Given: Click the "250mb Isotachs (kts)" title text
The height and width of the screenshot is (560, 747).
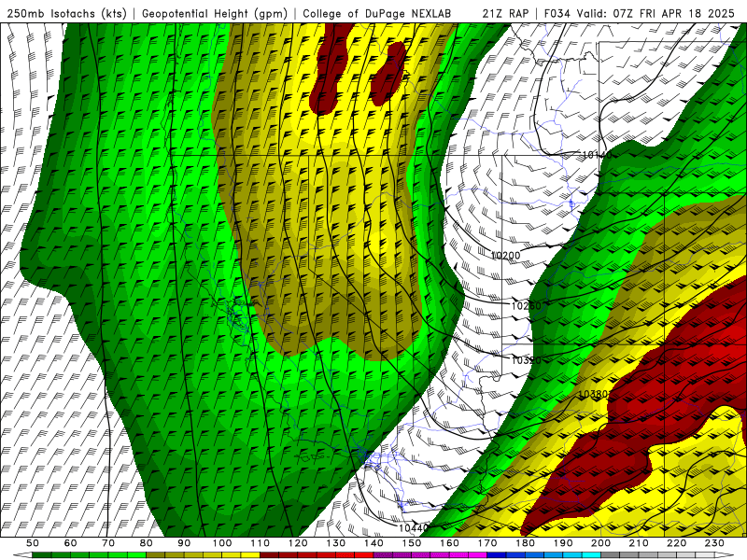Looking at the screenshot, I should point(66,13).
